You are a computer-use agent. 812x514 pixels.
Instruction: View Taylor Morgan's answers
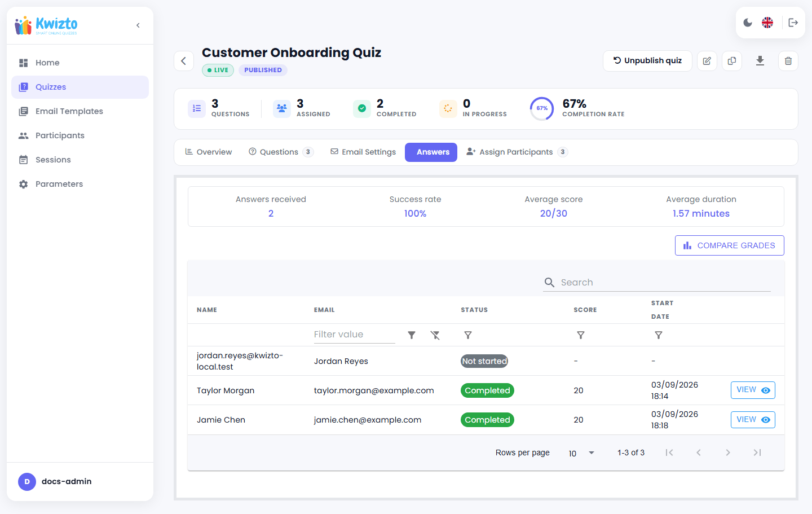[753, 390]
